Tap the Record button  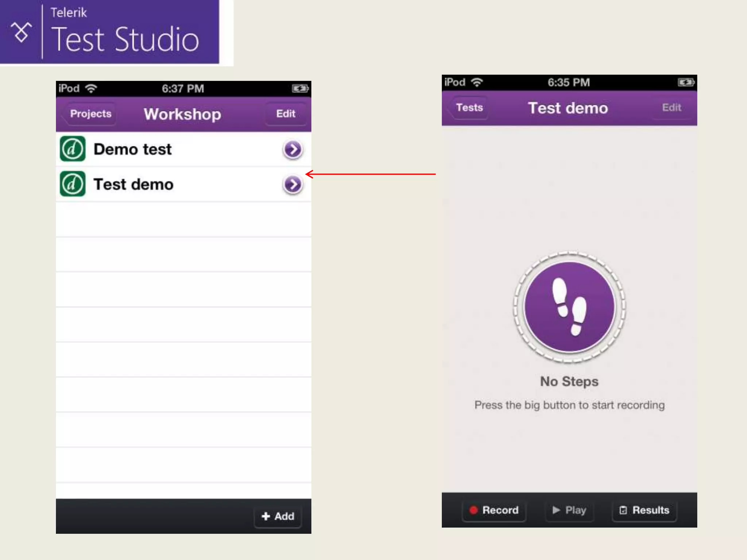(494, 510)
